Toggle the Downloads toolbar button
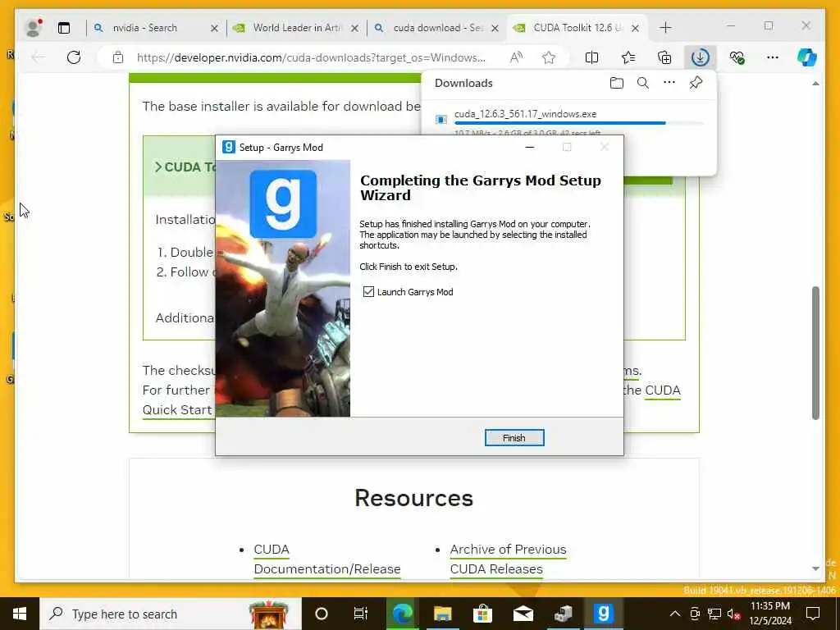Viewport: 840px width, 630px height. coord(701,57)
